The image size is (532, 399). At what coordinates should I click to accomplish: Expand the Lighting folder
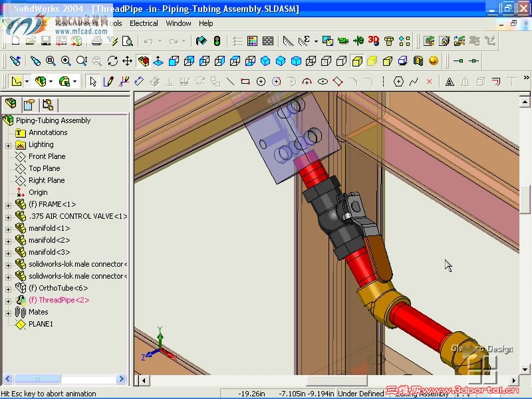point(8,146)
